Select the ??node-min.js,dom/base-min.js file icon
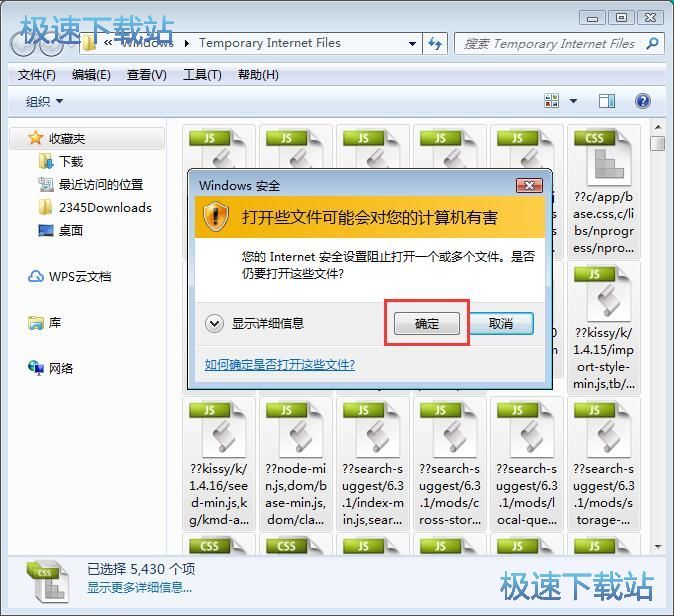The image size is (674, 616). pos(295,429)
